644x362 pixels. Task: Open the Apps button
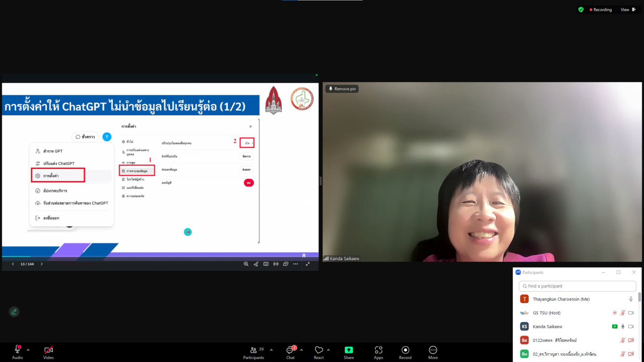pyautogui.click(x=378, y=352)
